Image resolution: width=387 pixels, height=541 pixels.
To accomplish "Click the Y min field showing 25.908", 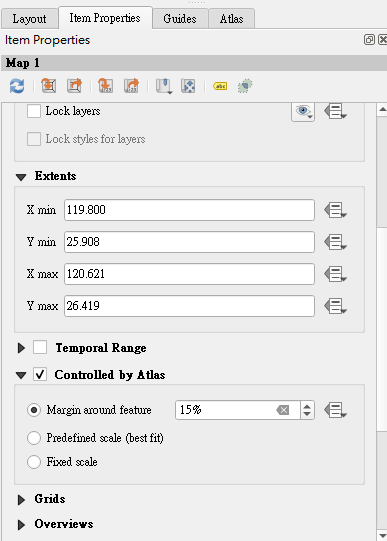I will tap(189, 242).
